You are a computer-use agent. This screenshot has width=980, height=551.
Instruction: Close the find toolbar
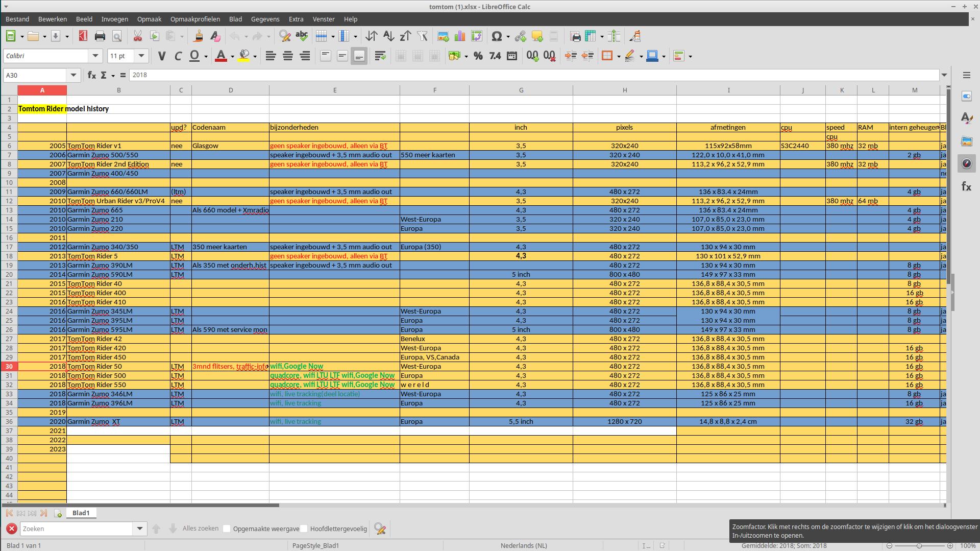11,529
